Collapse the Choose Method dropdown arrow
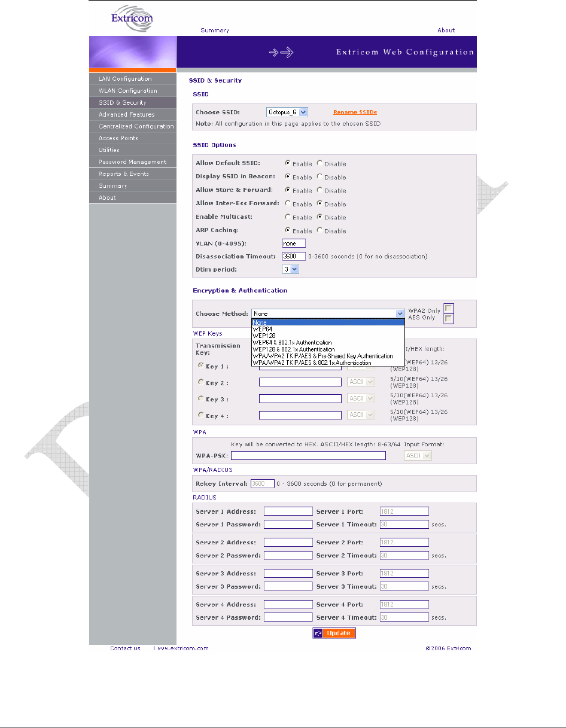The height and width of the screenshot is (728, 566). click(x=400, y=313)
